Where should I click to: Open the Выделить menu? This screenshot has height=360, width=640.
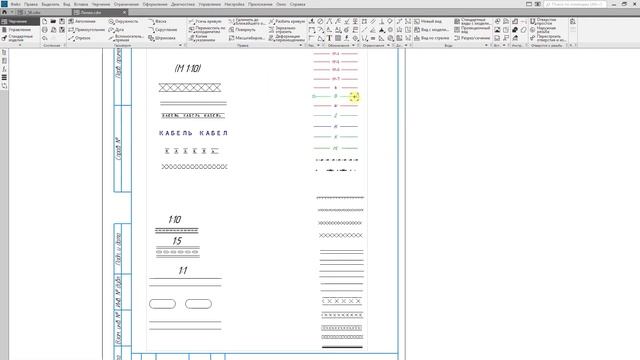50,4
